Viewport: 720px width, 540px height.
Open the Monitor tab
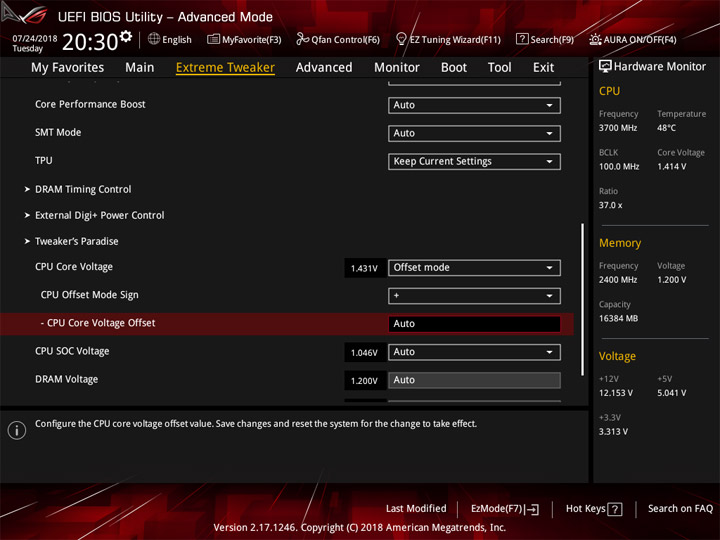(x=397, y=68)
